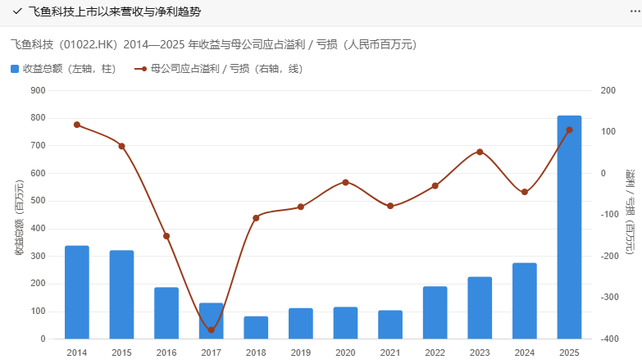
Task: Collapse the 飞鱼科技上市以来营收与净利趋势 section via its checkmark
Action: point(16,11)
